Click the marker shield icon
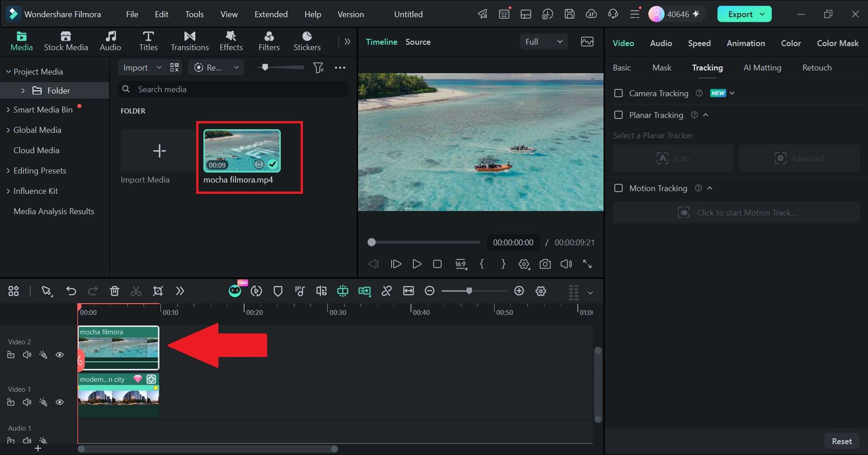Screen dimensions: 868x455 pyautogui.click(x=278, y=291)
